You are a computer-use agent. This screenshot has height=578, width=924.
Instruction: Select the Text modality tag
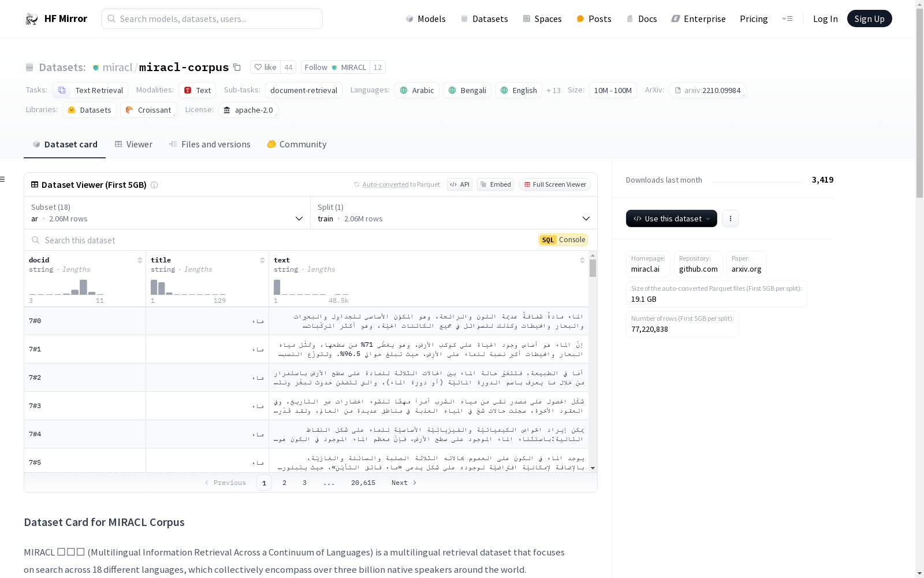click(x=197, y=90)
